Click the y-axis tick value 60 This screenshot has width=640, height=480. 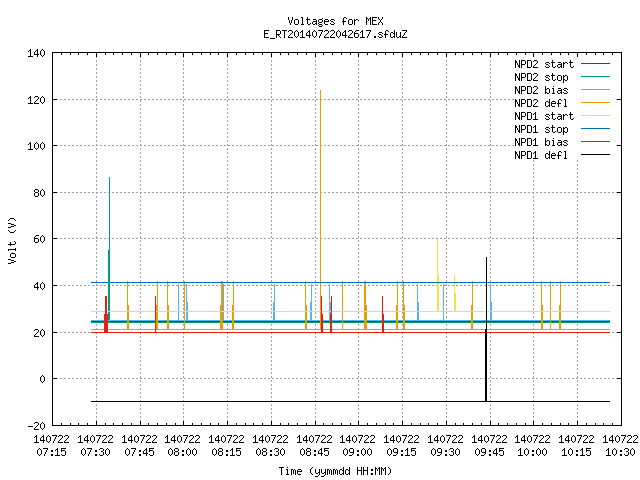click(39, 239)
